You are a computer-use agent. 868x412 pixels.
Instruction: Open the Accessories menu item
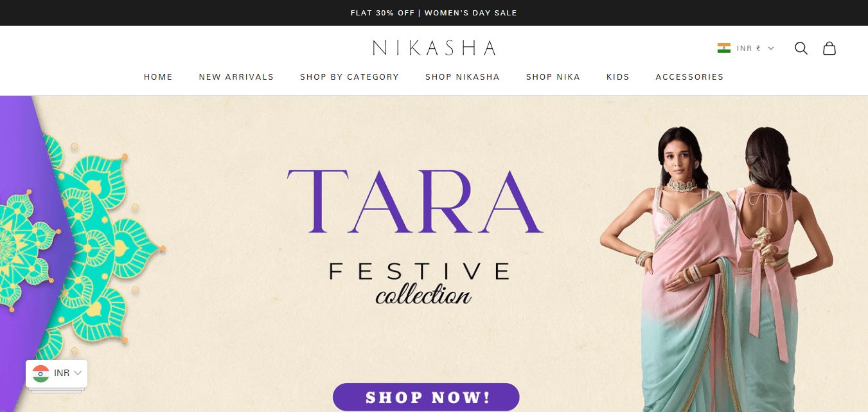[689, 76]
